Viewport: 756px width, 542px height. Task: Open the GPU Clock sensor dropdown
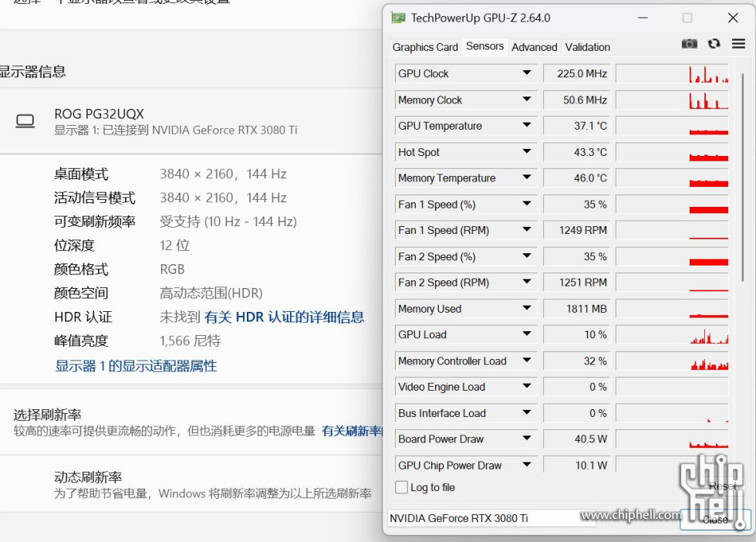pyautogui.click(x=526, y=73)
